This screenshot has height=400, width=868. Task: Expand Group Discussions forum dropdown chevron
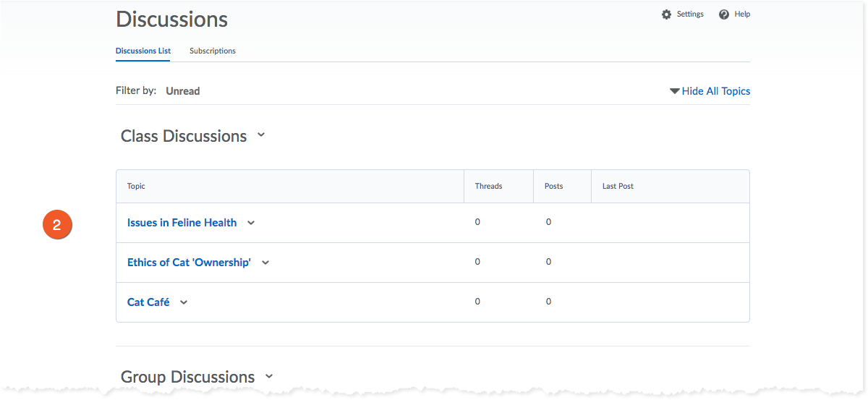(269, 376)
